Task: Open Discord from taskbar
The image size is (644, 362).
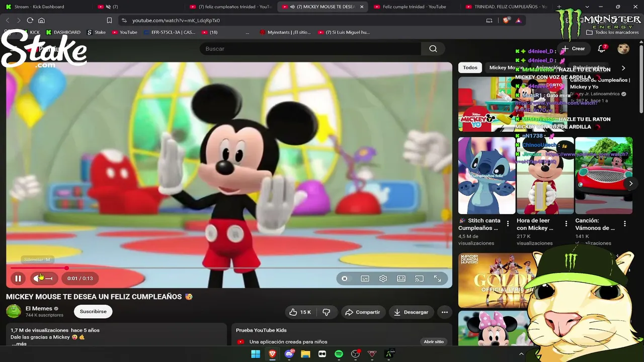Action: pyautogui.click(x=289, y=354)
